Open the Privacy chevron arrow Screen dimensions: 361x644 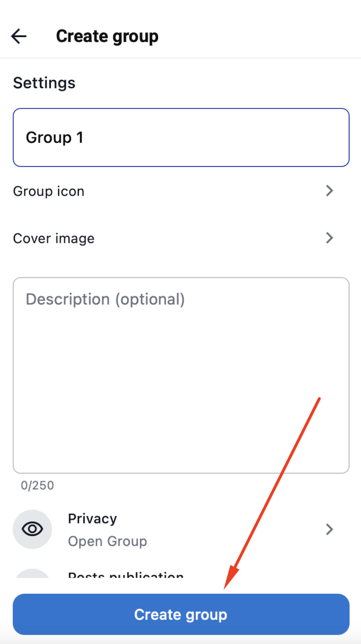329,529
